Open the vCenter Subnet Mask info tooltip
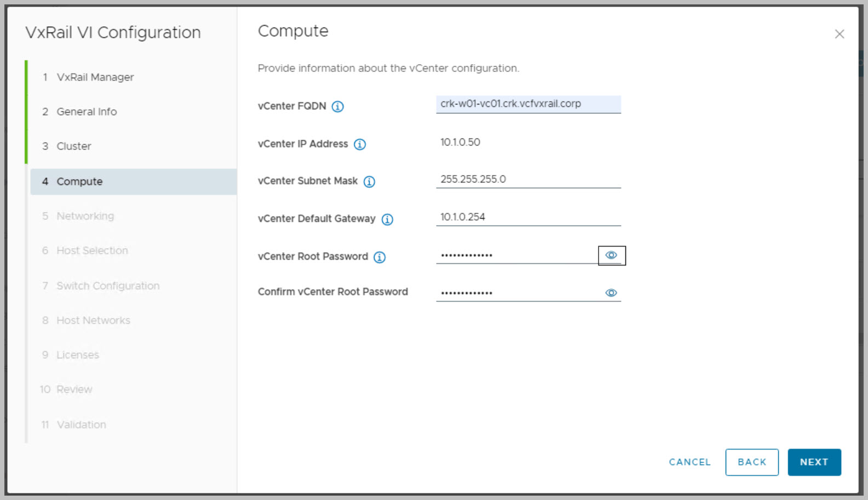Image resolution: width=868 pixels, height=500 pixels. pos(370,182)
